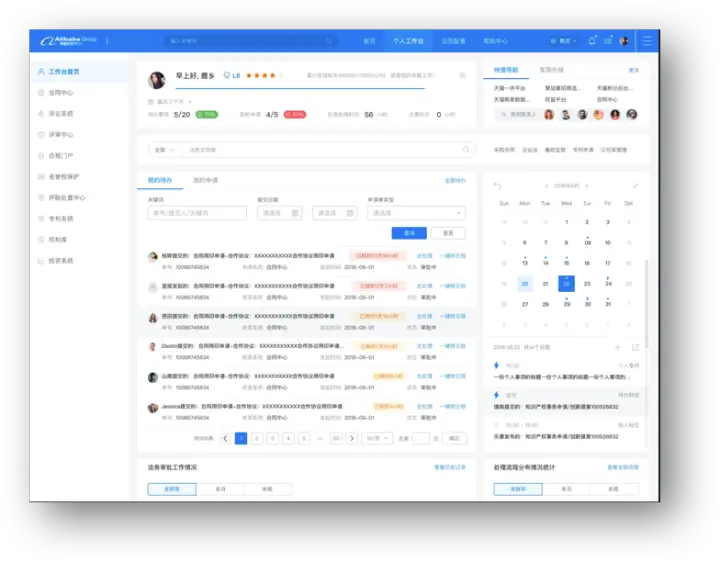Go to previous month in the calendar
Screen dimensions: 720x562
pyautogui.click(x=546, y=186)
